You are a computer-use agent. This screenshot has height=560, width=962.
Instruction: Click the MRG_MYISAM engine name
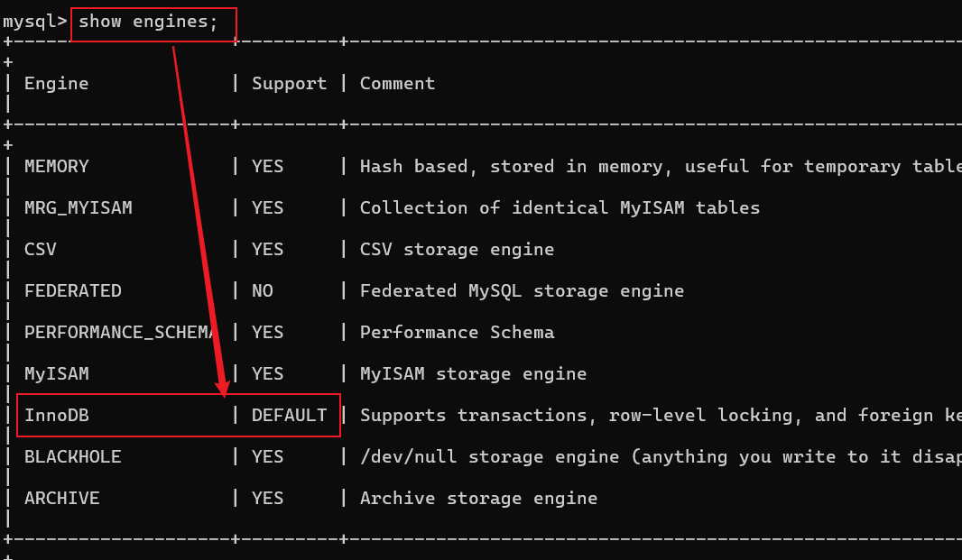pos(78,208)
